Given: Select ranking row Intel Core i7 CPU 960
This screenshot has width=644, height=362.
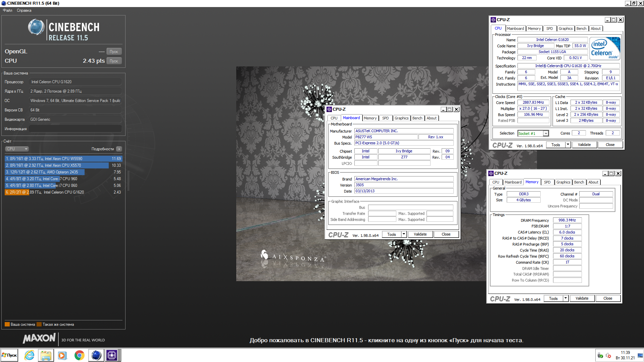Looking at the screenshot, I should pyautogui.click(x=63, y=179).
